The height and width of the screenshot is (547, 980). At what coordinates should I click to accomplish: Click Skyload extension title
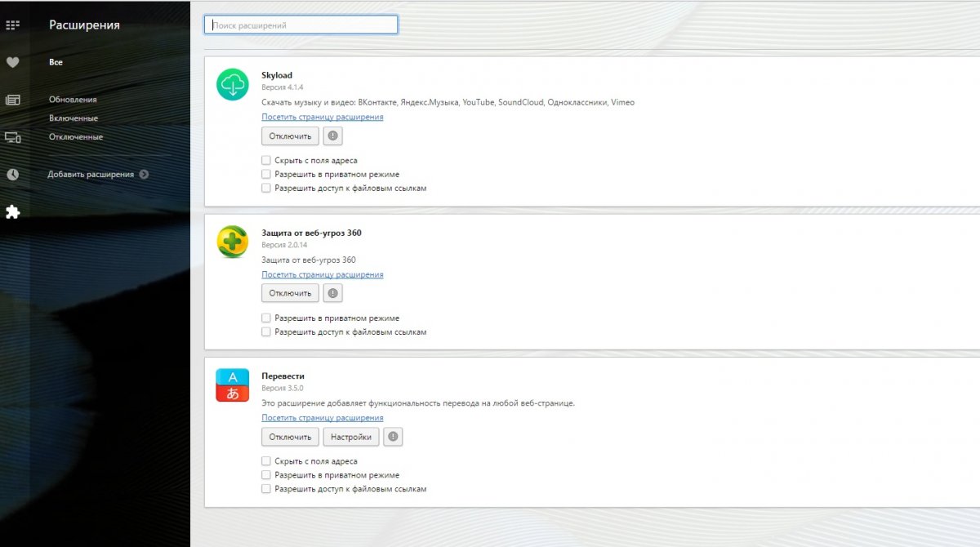pos(277,75)
